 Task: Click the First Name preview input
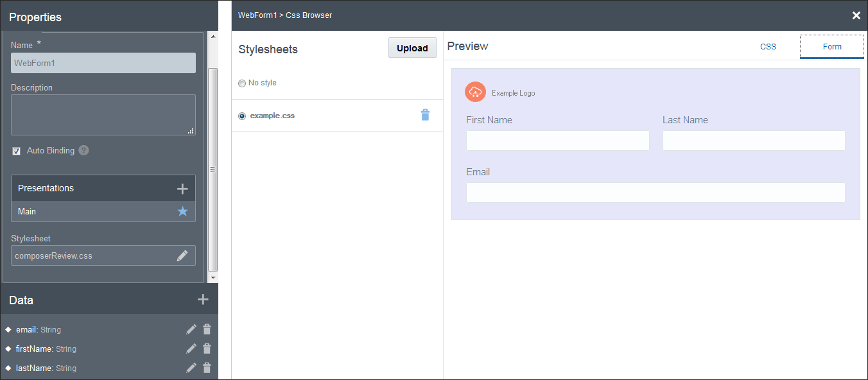pos(558,141)
